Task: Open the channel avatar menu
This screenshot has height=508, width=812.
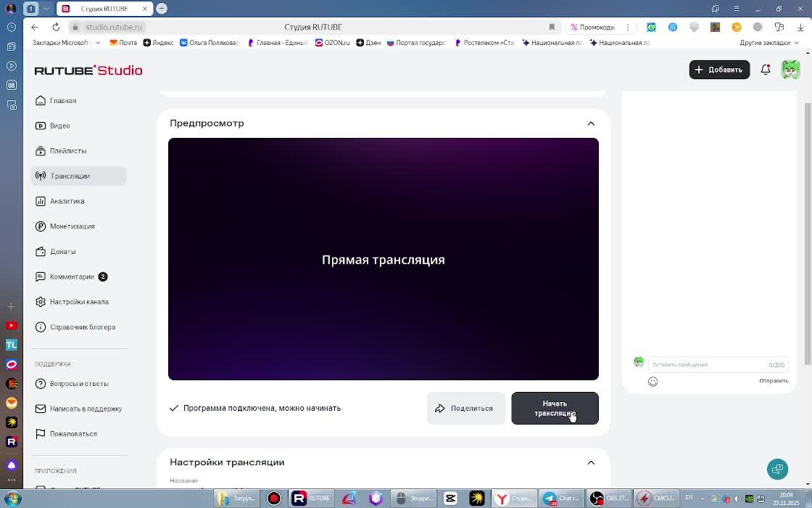Action: (x=791, y=70)
